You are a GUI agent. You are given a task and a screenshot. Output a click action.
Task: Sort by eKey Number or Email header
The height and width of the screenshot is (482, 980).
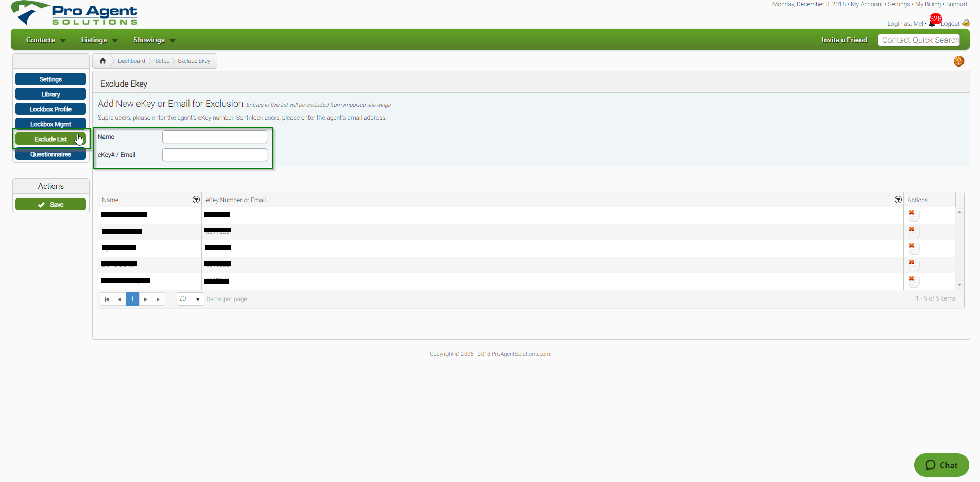pos(236,200)
